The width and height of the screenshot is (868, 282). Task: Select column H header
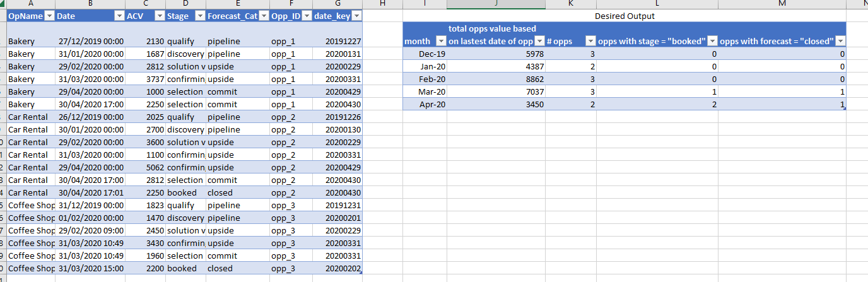(x=382, y=4)
